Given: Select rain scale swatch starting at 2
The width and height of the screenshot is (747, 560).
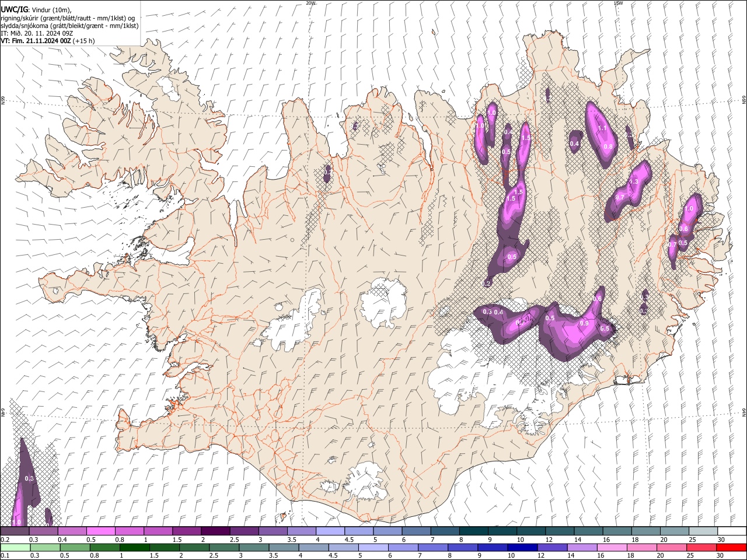Looking at the screenshot, I should tap(194, 548).
